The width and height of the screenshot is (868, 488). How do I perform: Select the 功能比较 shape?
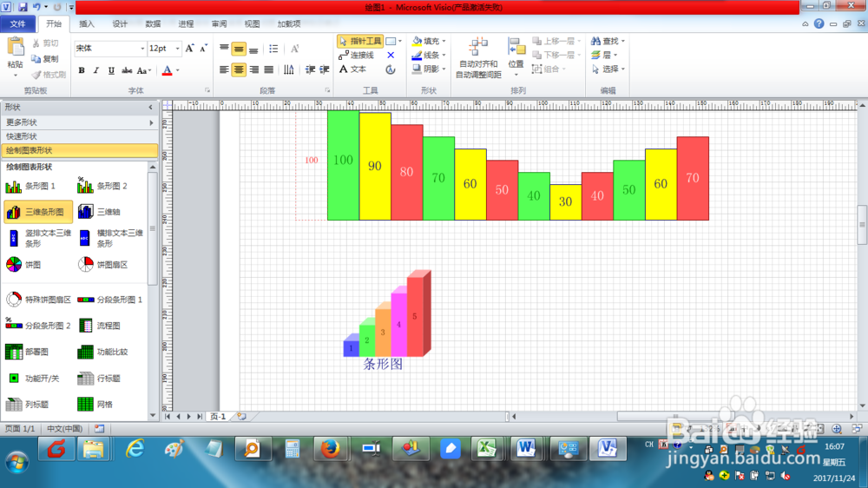103,352
